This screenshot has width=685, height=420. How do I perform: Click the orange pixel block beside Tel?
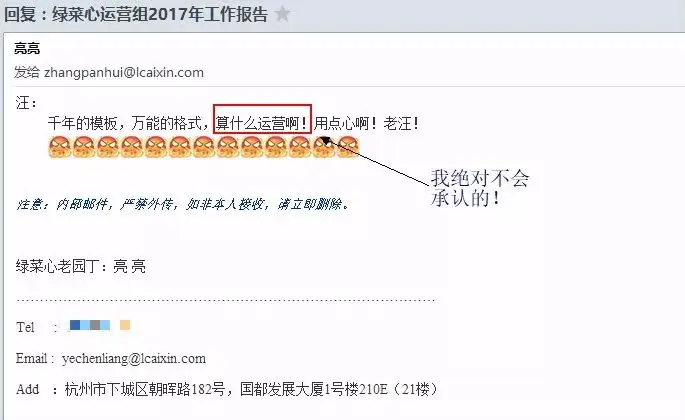pos(125,325)
